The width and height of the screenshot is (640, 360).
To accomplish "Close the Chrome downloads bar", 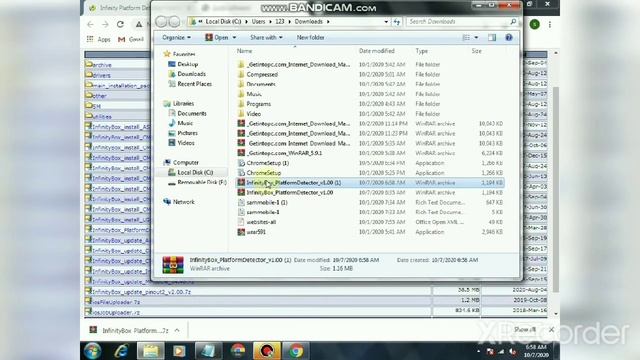I will pos(551,329).
